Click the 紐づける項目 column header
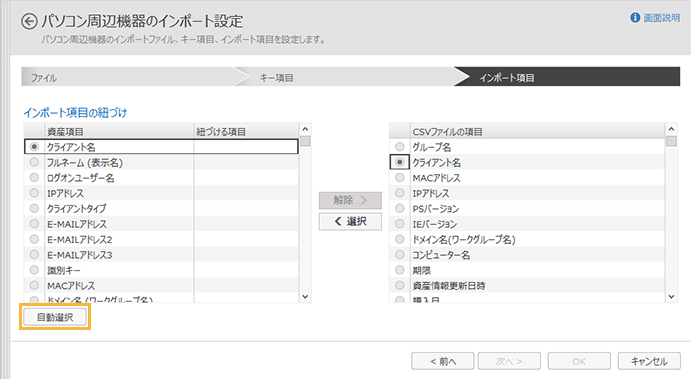This screenshot has height=379, width=691. (246, 131)
